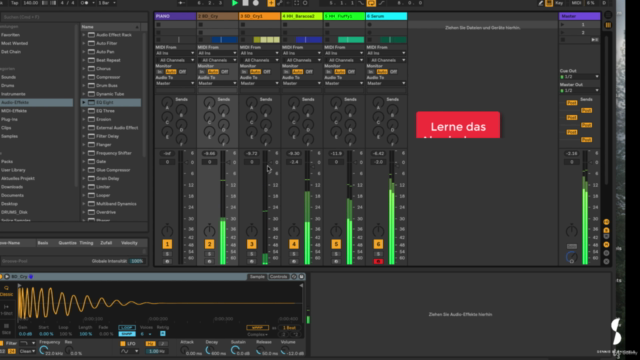
Task: Enable the Draw Mode pencil icon
Action: [540, 3]
